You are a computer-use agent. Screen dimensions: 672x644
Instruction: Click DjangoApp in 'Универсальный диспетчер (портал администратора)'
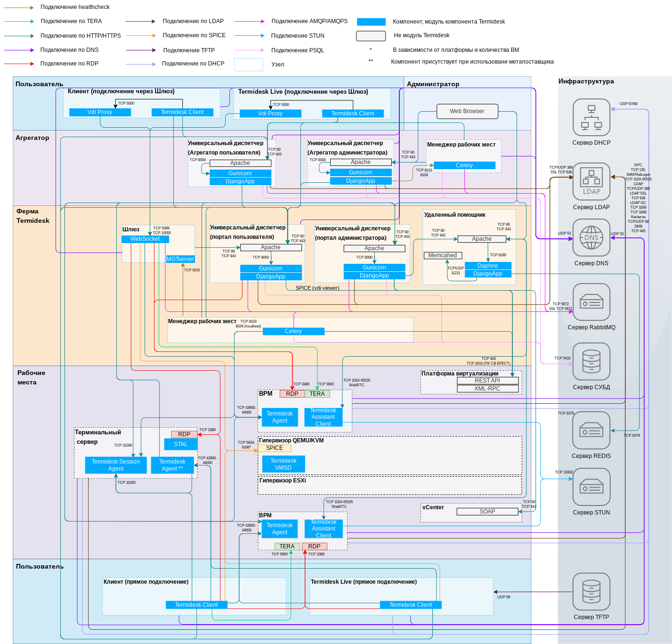[374, 276]
